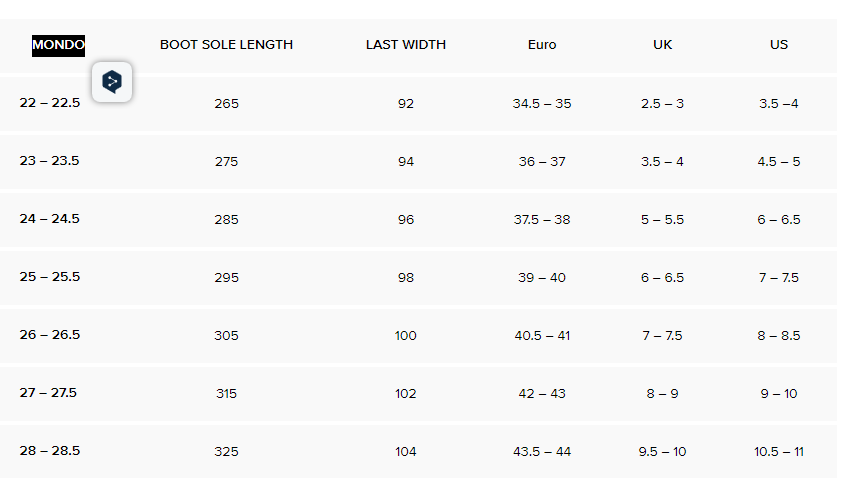Screen dimensions: 848x478
Task: Select the 28 – 28.5 Mondo size row
Action: coord(49,451)
